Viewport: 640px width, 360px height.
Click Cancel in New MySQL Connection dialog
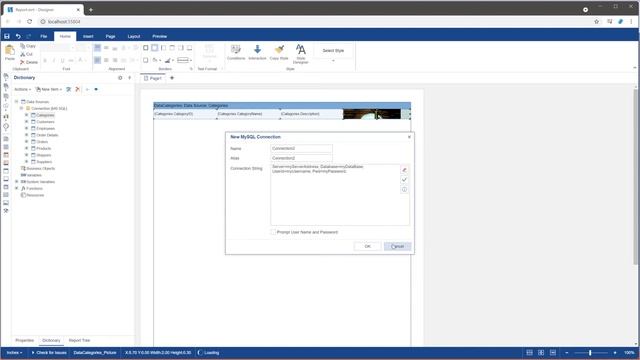tap(398, 246)
